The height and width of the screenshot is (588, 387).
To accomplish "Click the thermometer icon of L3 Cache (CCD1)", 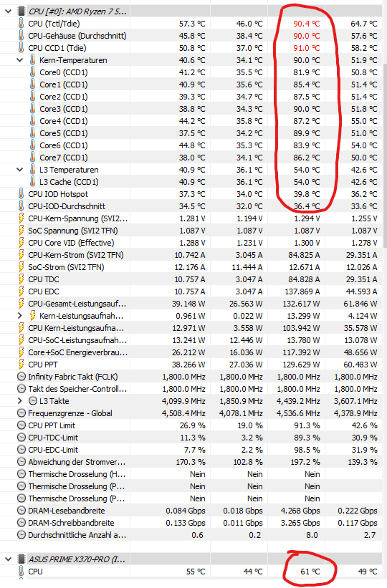I will click(x=32, y=182).
